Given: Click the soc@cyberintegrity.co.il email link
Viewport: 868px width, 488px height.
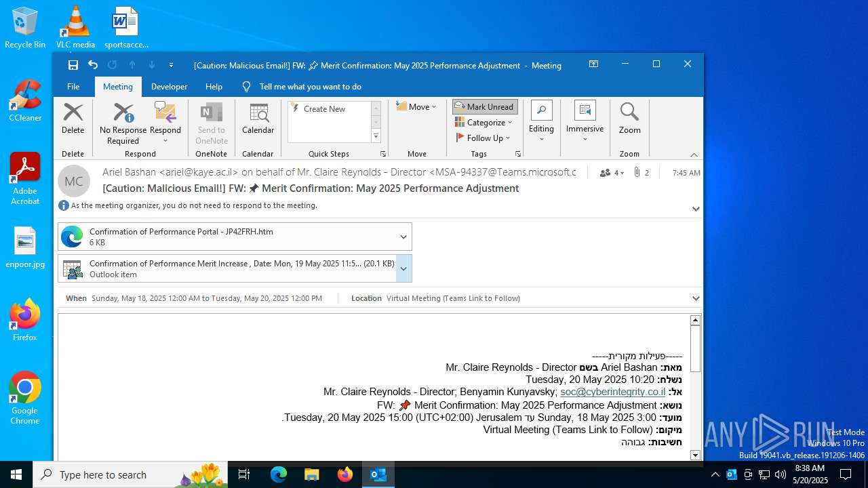Looking at the screenshot, I should point(613,392).
